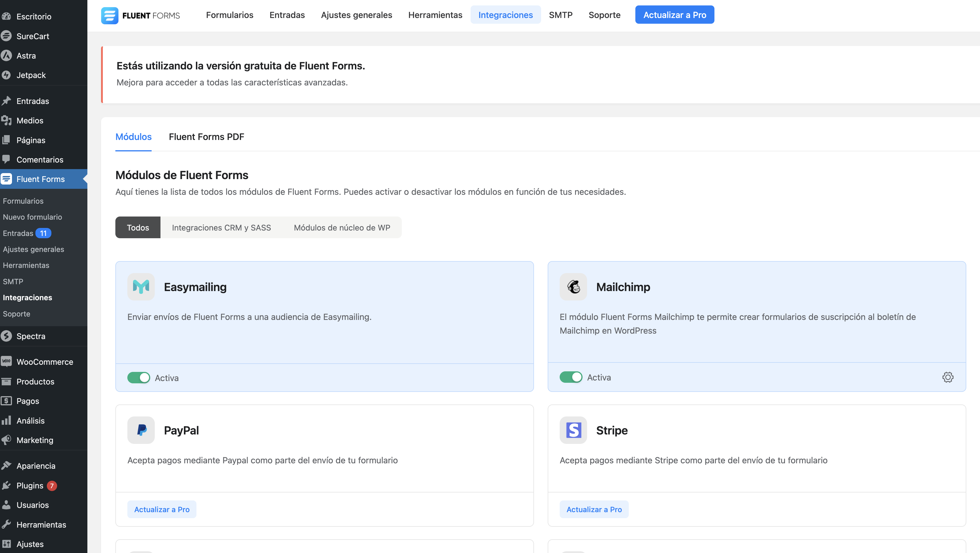Open Entradas submenu with 11 badge

point(27,233)
